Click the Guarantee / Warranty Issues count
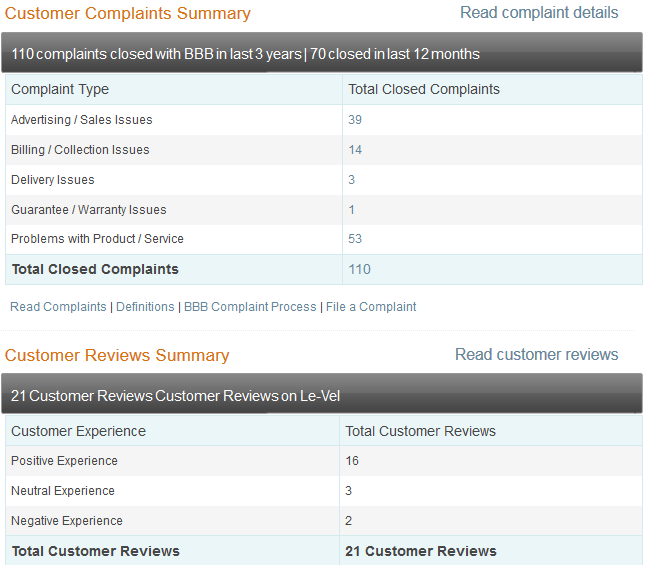The width and height of the screenshot is (649, 565). (352, 210)
